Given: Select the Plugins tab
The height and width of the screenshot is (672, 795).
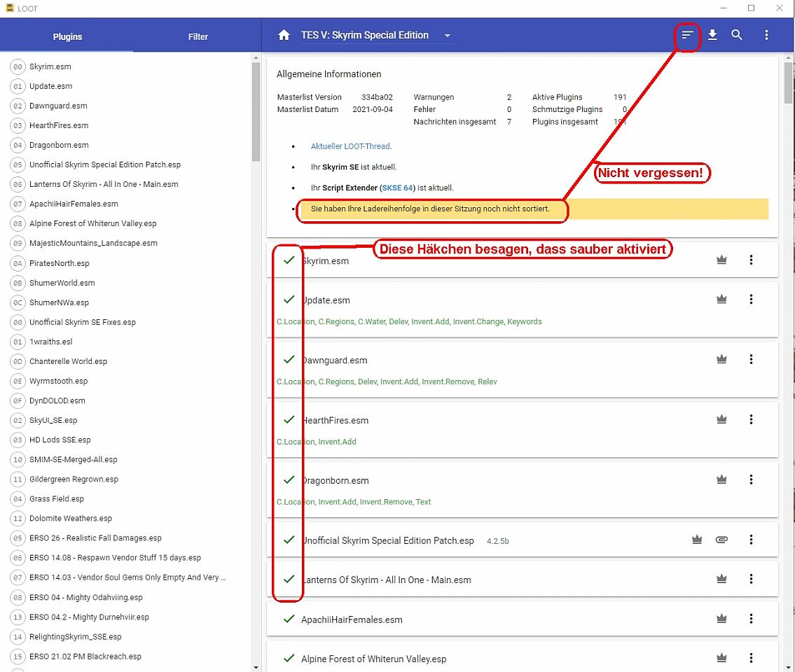Looking at the screenshot, I should pyautogui.click(x=67, y=36).
